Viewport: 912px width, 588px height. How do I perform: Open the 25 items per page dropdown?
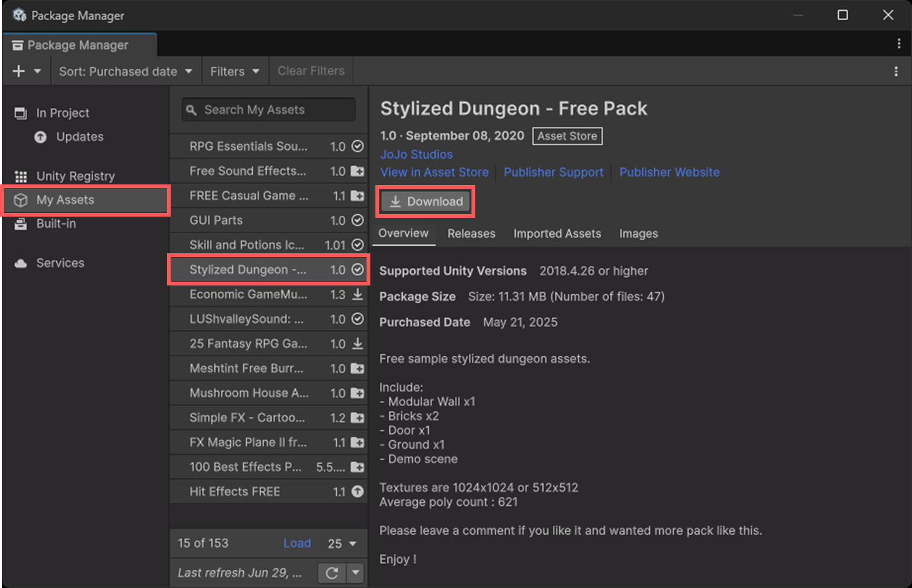pyautogui.click(x=342, y=543)
